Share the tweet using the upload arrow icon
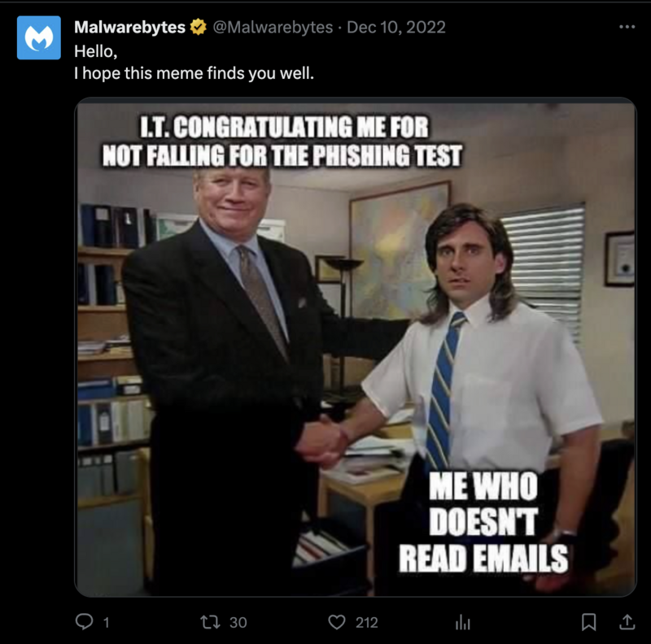Image resolution: width=651 pixels, height=644 pixels. tap(626, 621)
